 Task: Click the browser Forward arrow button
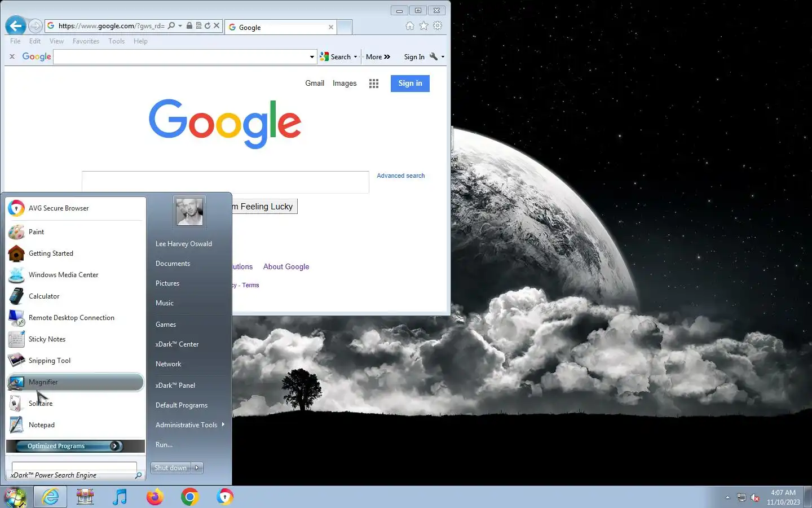(x=35, y=26)
